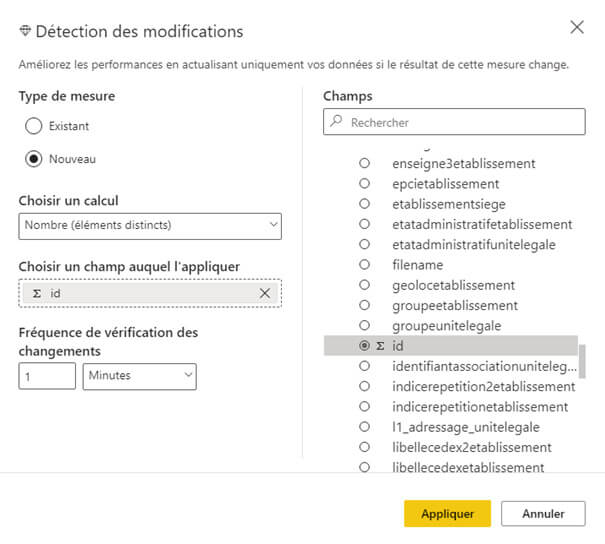The height and width of the screenshot is (544, 605).
Task: Click the magnifier icon in the search box
Action: pyautogui.click(x=336, y=121)
